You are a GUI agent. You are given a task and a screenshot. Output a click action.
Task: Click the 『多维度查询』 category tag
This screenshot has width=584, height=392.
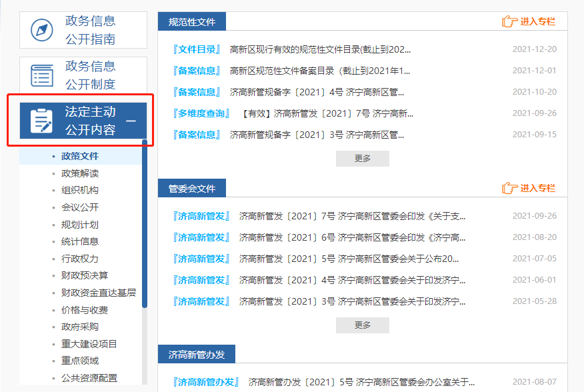pyautogui.click(x=201, y=113)
